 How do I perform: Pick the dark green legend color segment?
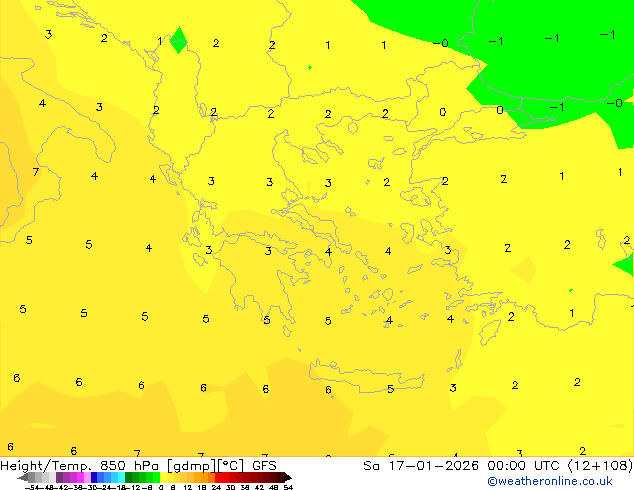pyautogui.click(x=128, y=477)
